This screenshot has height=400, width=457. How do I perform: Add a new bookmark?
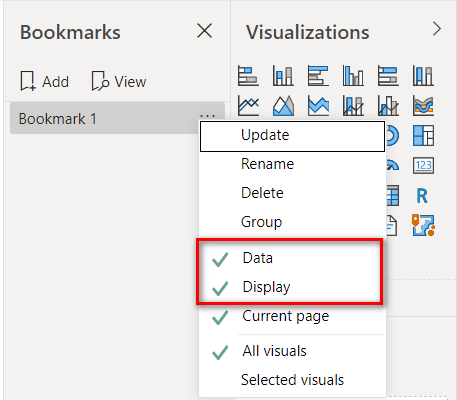tap(44, 81)
